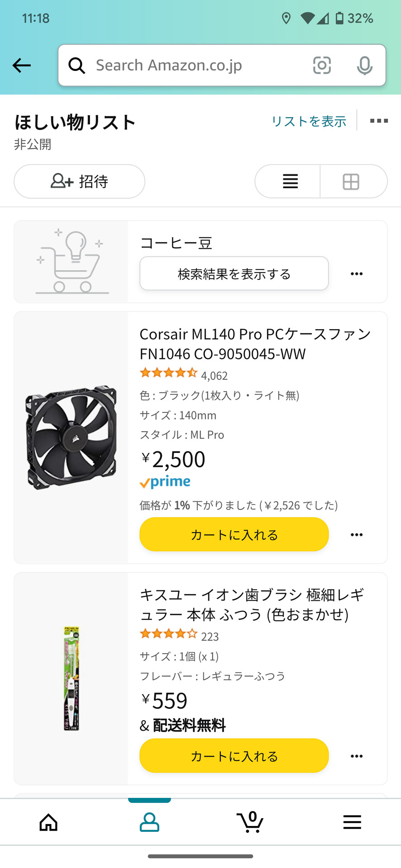Open options menu for the Corsair fan item

(356, 534)
